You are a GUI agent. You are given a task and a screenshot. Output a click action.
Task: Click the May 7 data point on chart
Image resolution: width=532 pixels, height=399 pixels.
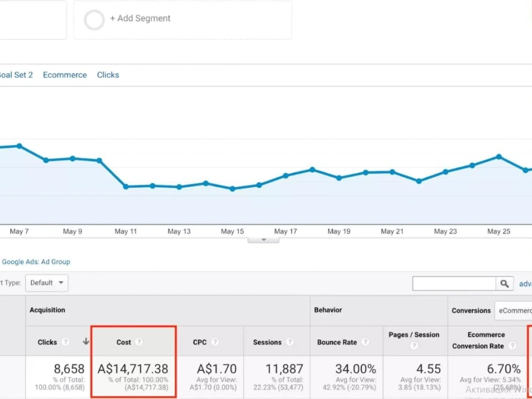tap(19, 146)
